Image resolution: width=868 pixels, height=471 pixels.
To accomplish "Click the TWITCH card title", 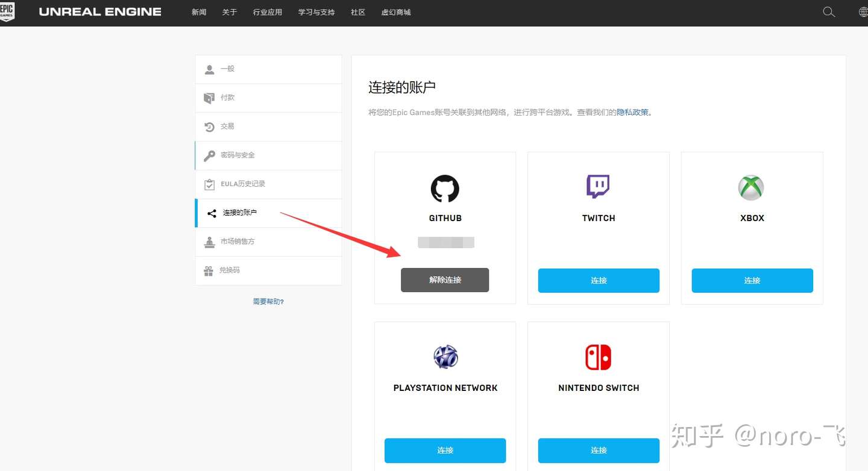I will pyautogui.click(x=599, y=219).
